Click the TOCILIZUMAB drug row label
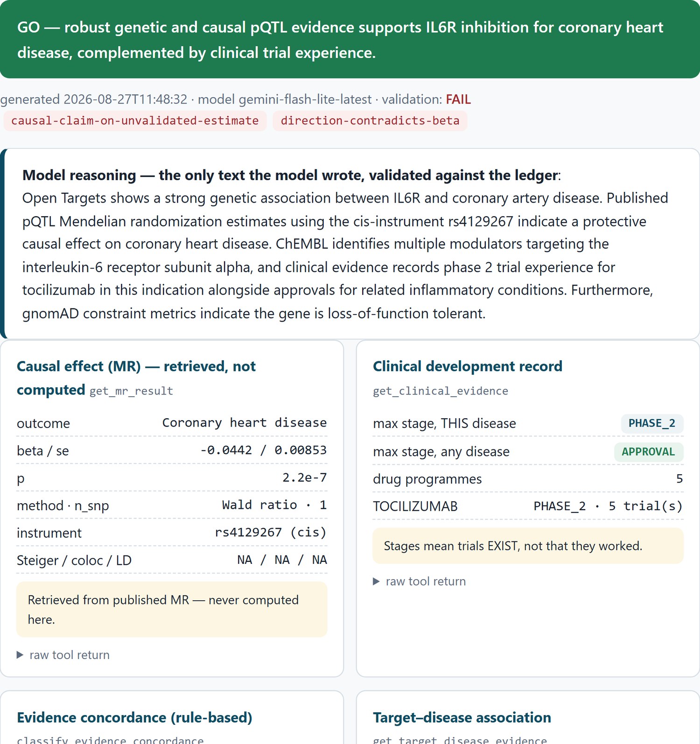Screen dimensions: 700x744 (415, 506)
